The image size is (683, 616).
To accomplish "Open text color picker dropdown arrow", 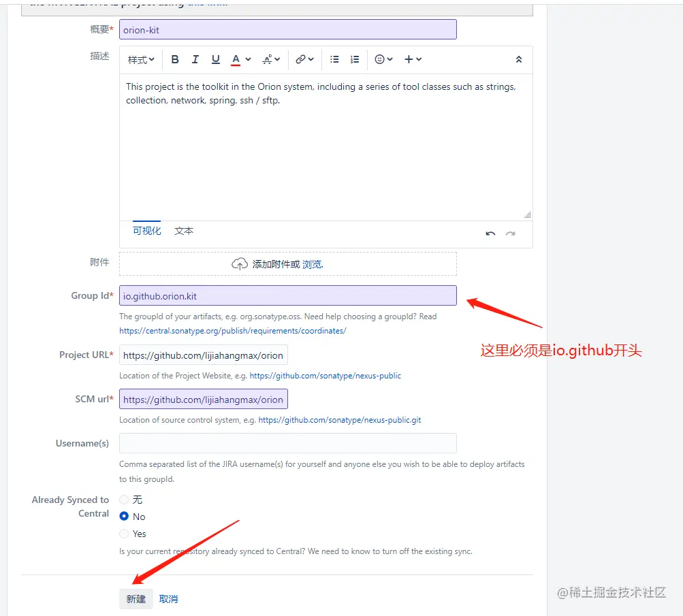I will 249,59.
